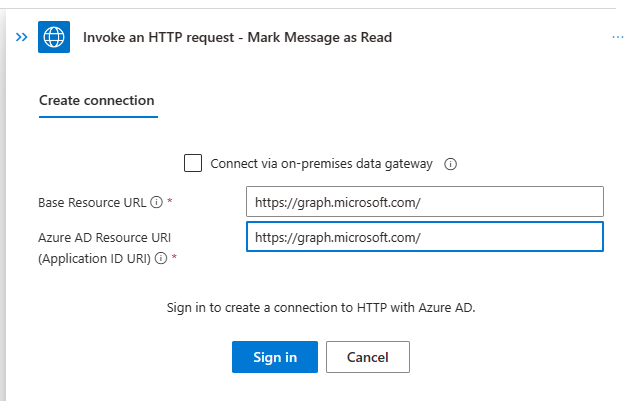Viewport: 634px width, 401px height.
Task: Click info icon next to data gateway
Action: pos(450,164)
